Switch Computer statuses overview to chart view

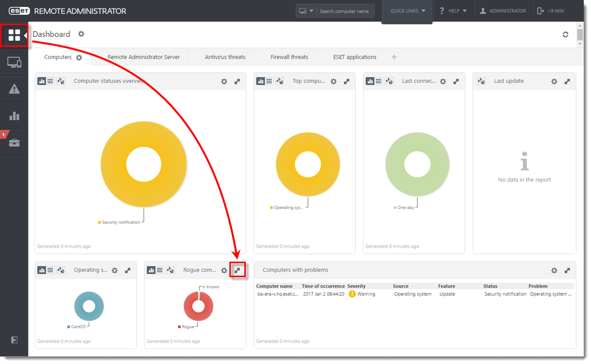42,81
